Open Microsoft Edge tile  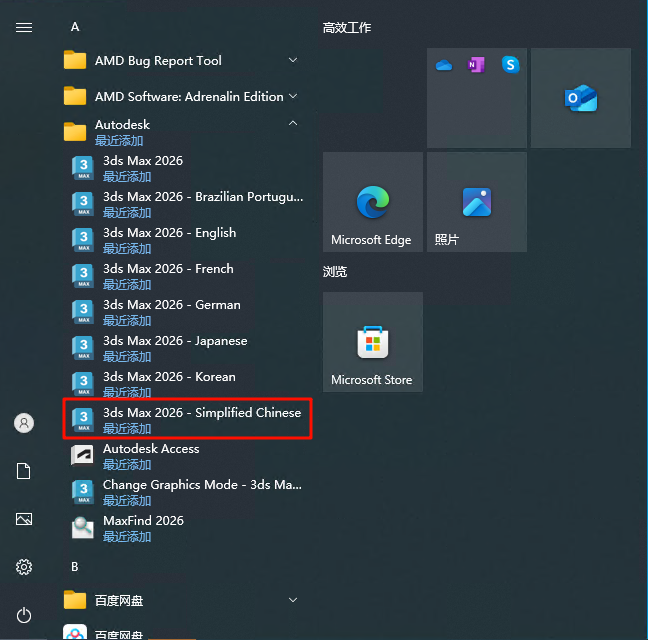(372, 203)
